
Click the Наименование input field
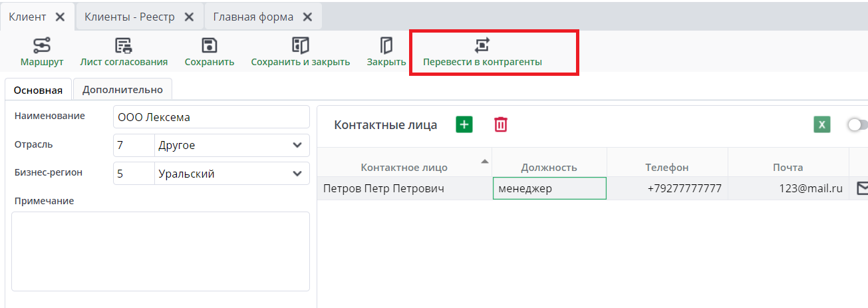[212, 117]
